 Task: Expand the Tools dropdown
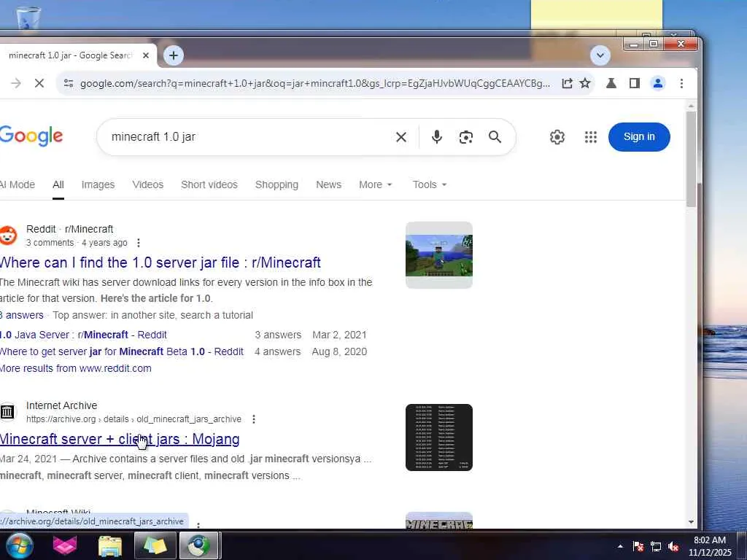(x=430, y=184)
